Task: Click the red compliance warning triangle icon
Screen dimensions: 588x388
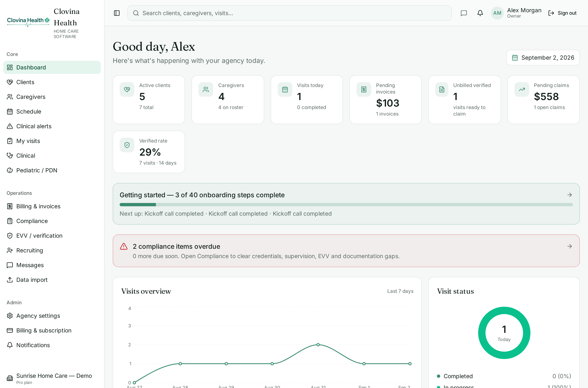Action: pos(124,246)
